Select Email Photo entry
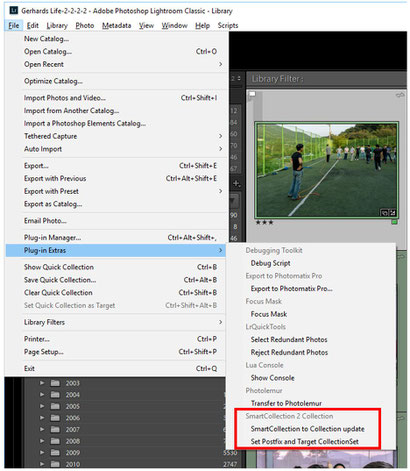Image resolution: width=410 pixels, height=471 pixels. pyautogui.click(x=117, y=221)
